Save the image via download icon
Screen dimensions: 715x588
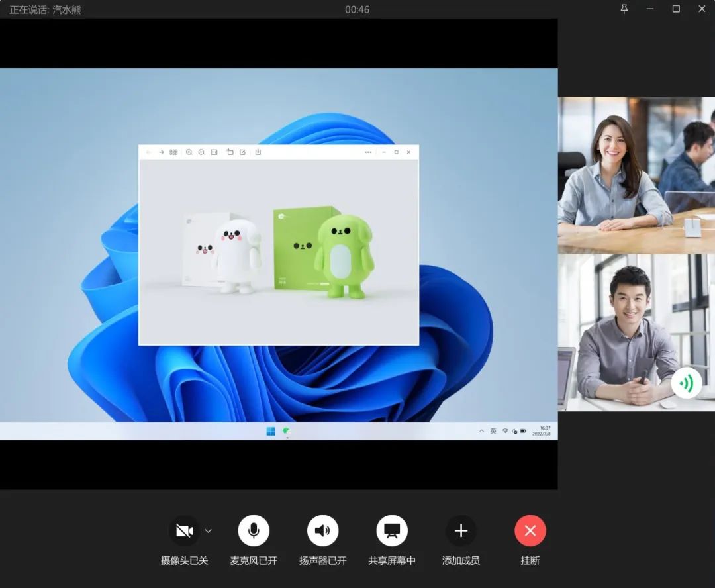[258, 152]
